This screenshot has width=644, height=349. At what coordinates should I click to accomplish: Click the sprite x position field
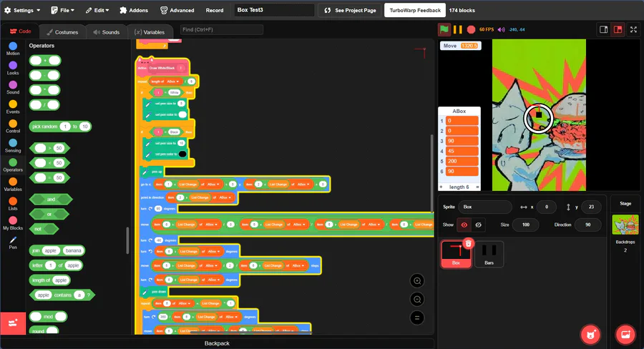[546, 207]
